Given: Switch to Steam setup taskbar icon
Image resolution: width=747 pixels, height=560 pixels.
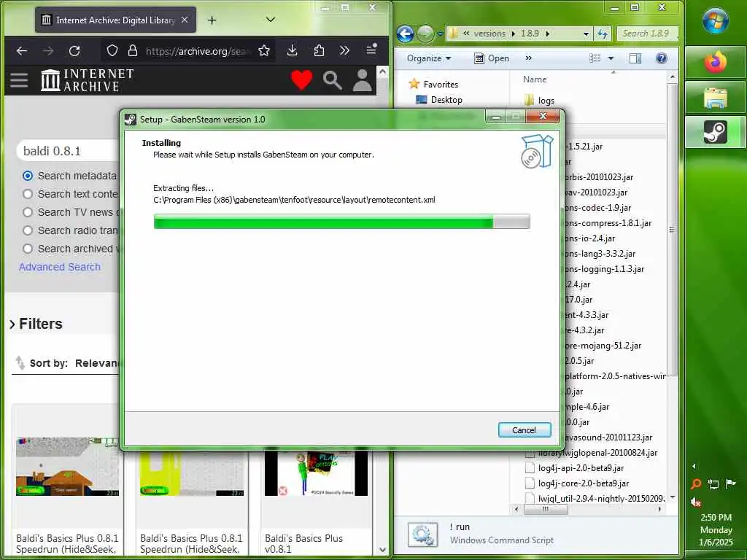Looking at the screenshot, I should tap(716, 132).
